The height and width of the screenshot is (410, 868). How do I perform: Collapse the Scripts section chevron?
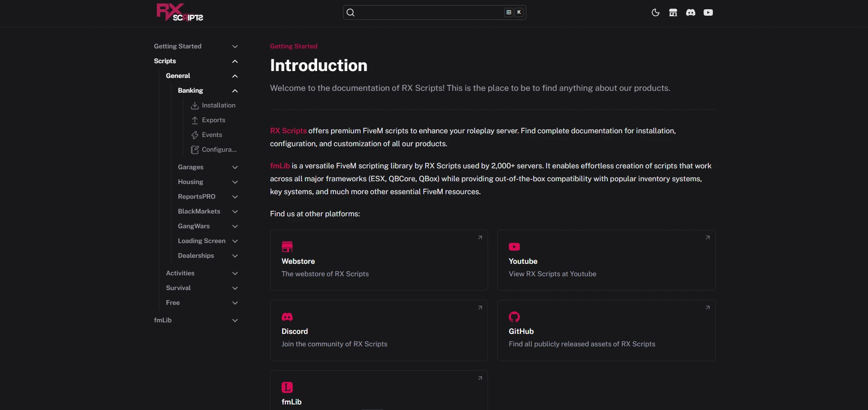tap(235, 61)
